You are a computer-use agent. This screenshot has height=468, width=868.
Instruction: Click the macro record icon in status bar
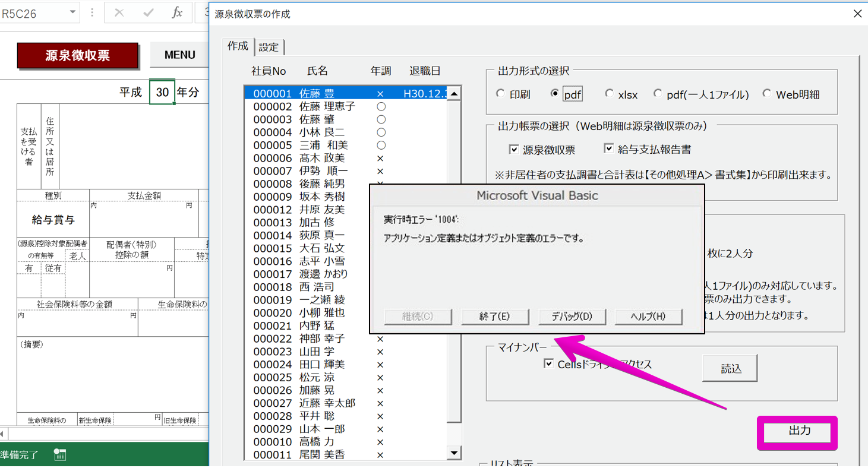pyautogui.click(x=59, y=455)
